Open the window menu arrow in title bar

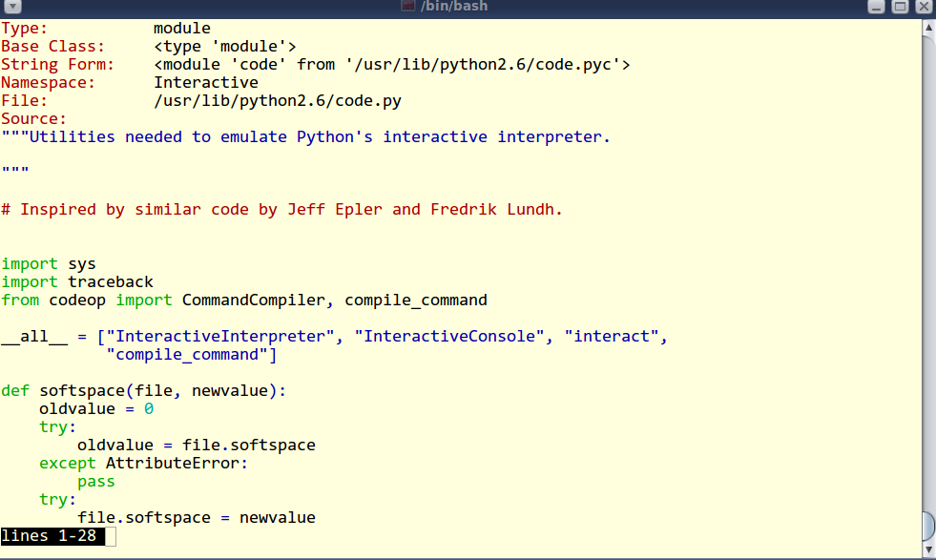click(12, 7)
